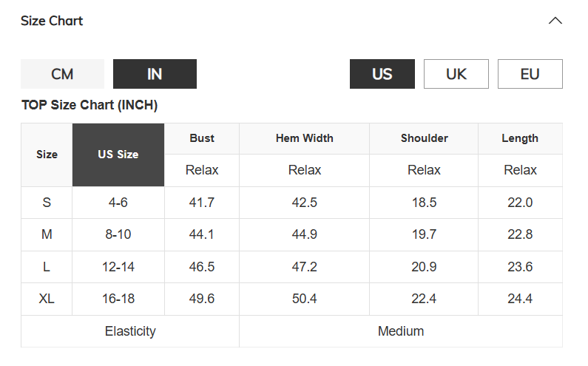Viewport: 588px width, 366px height.
Task: Switch size region to EU
Action: coord(530,74)
